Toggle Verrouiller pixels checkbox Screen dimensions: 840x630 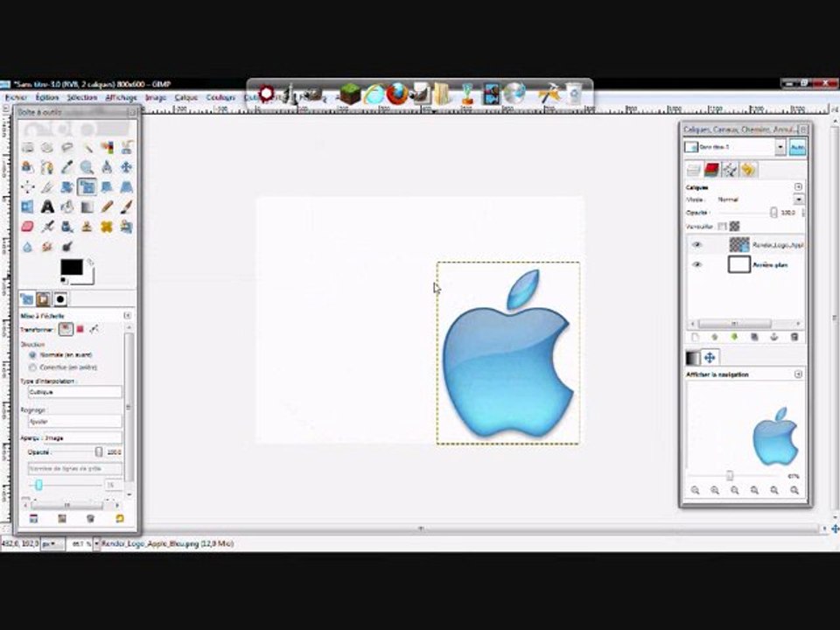click(x=722, y=227)
